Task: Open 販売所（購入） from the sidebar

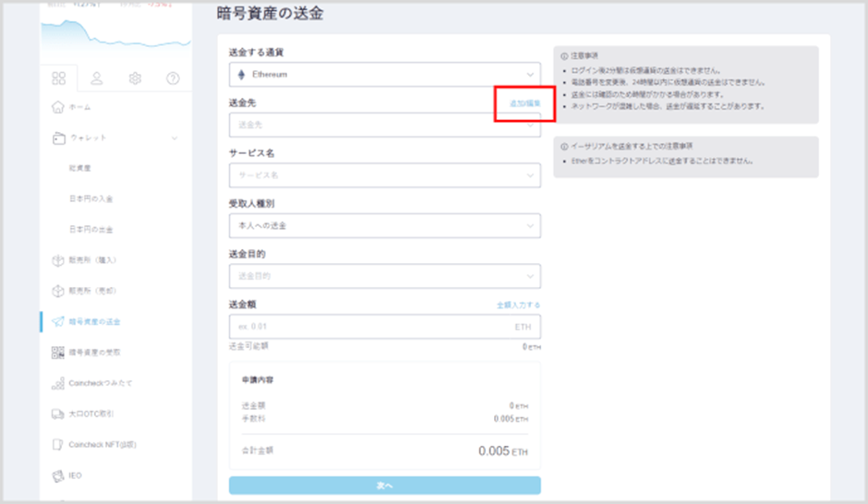Action: coord(92,260)
